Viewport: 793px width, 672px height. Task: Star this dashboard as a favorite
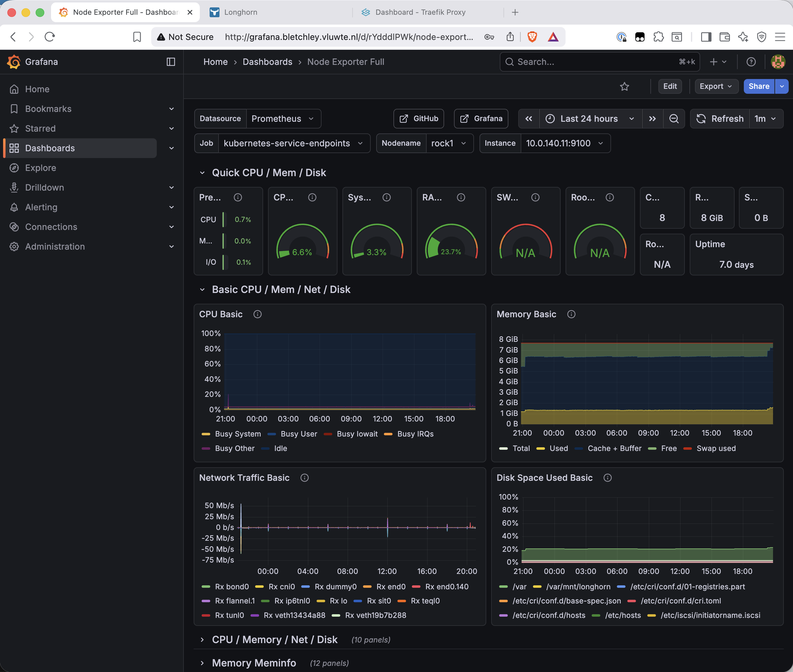pyautogui.click(x=625, y=86)
